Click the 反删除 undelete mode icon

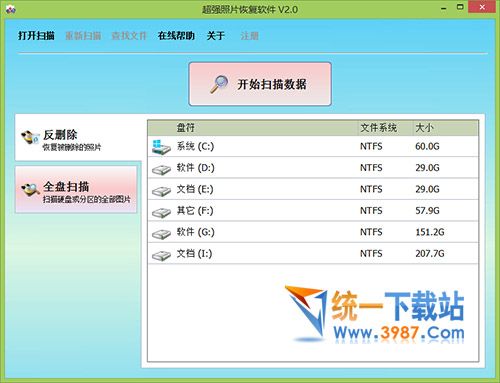(x=30, y=137)
